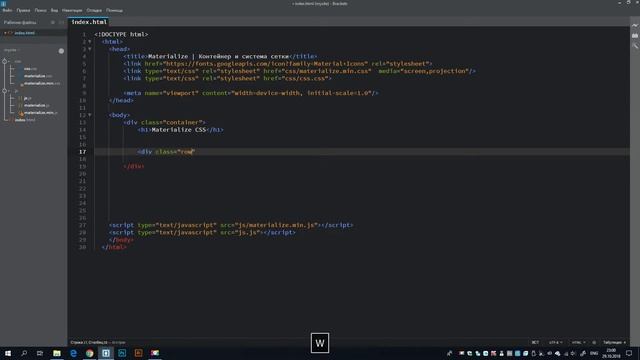Open materialize.min.css in the file tree

click(x=42, y=83)
